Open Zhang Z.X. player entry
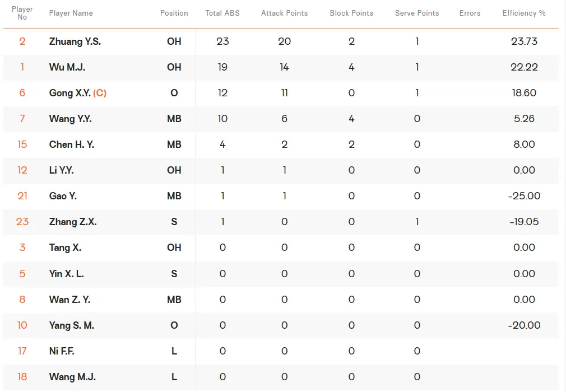Screen dimensions: 566x392 point(73,222)
